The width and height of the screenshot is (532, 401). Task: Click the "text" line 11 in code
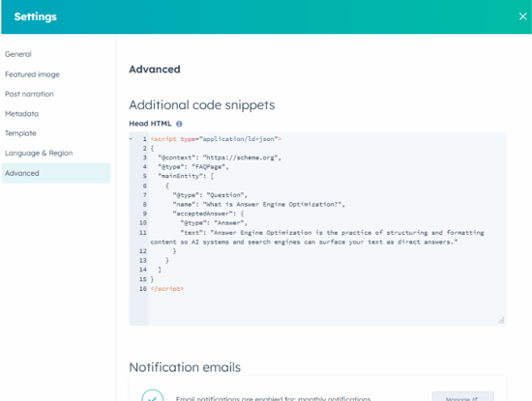317,238
